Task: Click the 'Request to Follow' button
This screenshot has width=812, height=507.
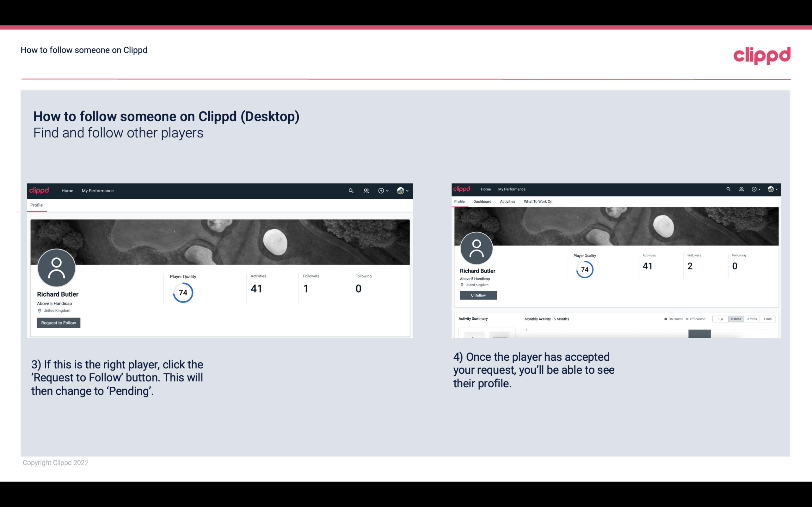Action: pos(58,323)
